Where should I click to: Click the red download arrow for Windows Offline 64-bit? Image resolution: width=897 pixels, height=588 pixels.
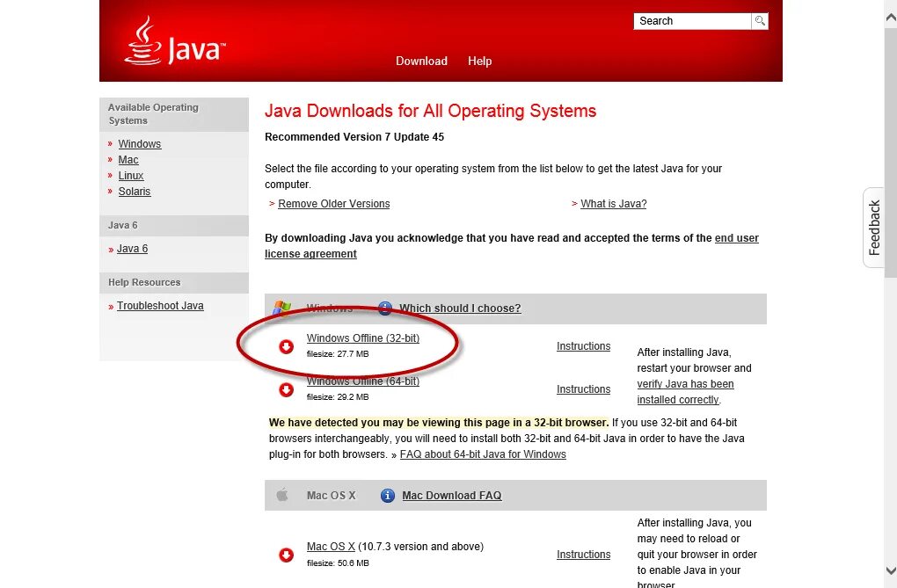click(286, 389)
